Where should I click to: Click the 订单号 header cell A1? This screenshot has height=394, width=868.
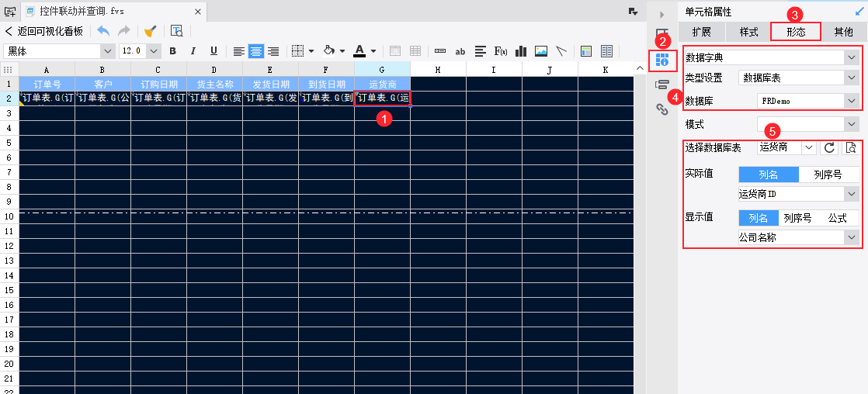coord(47,84)
